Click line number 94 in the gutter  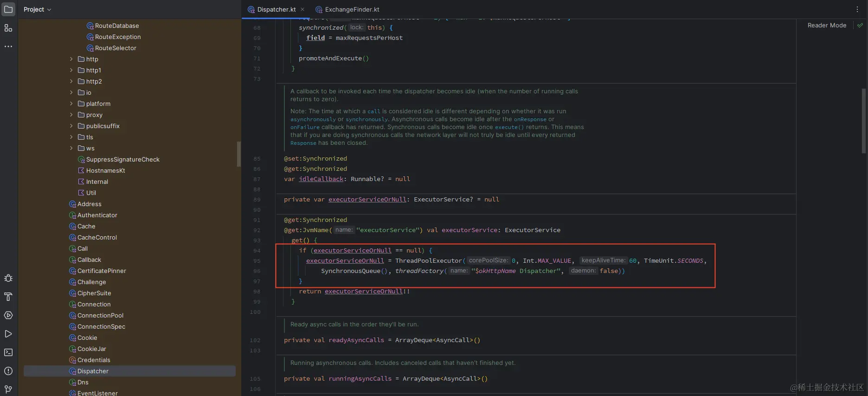[x=257, y=251]
